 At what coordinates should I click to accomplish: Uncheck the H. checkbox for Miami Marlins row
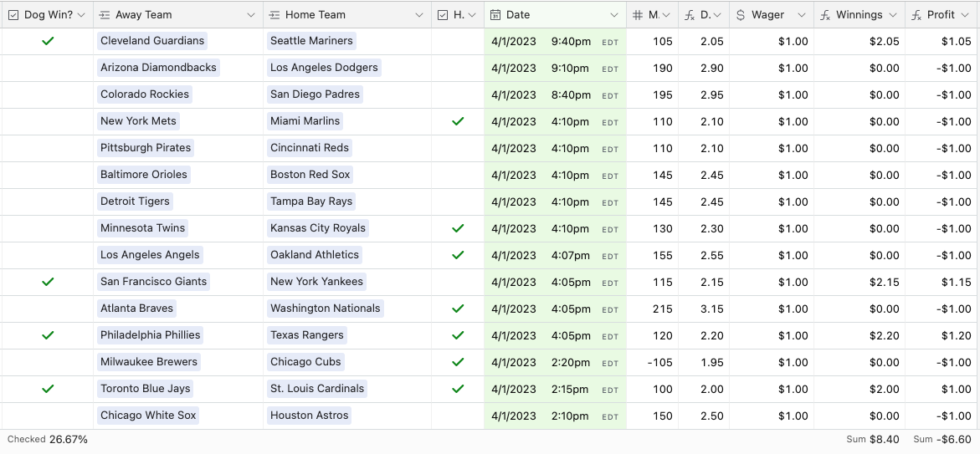458,121
